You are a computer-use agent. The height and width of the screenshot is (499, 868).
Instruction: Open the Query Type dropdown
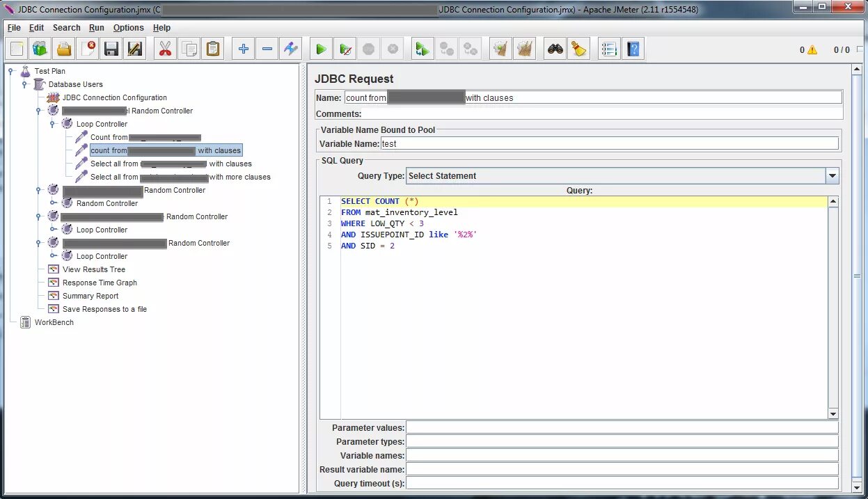pyautogui.click(x=833, y=175)
